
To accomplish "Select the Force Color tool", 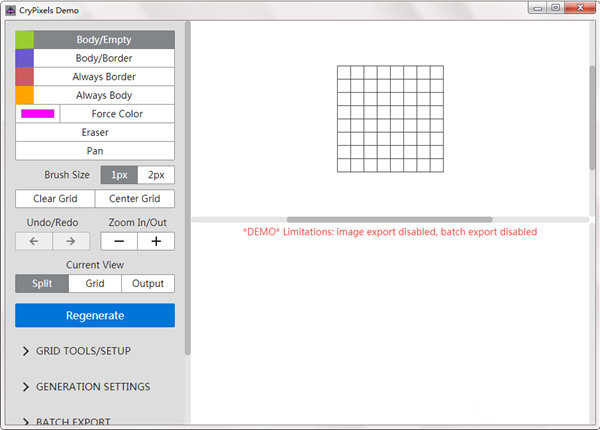I will pos(117,114).
